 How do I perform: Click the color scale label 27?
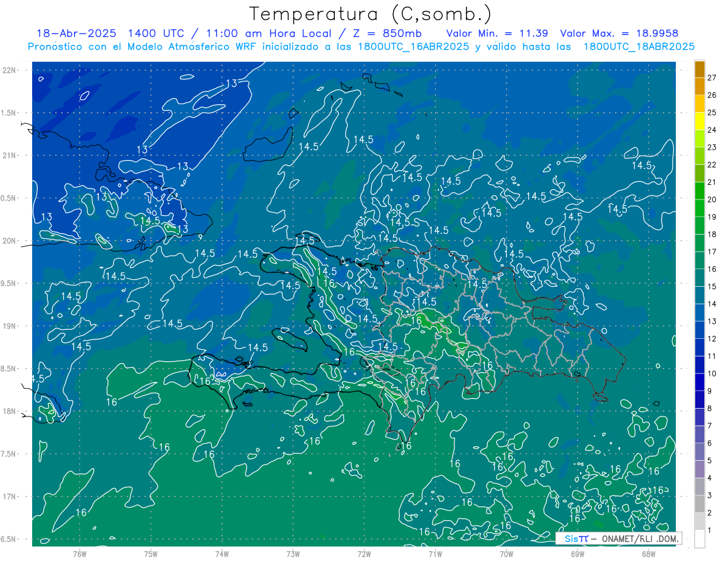pyautogui.click(x=712, y=78)
